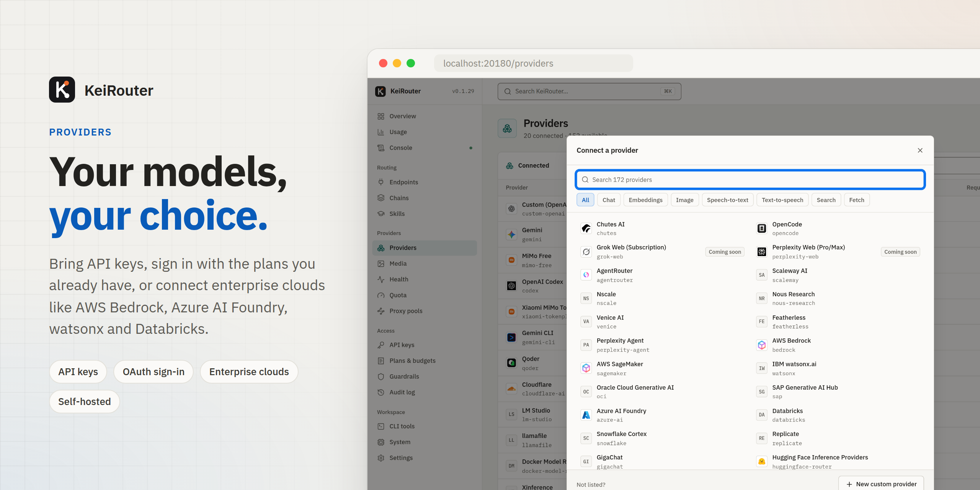Click the AWS Bedrock provider logo
This screenshot has height=490, width=980.
(x=762, y=345)
